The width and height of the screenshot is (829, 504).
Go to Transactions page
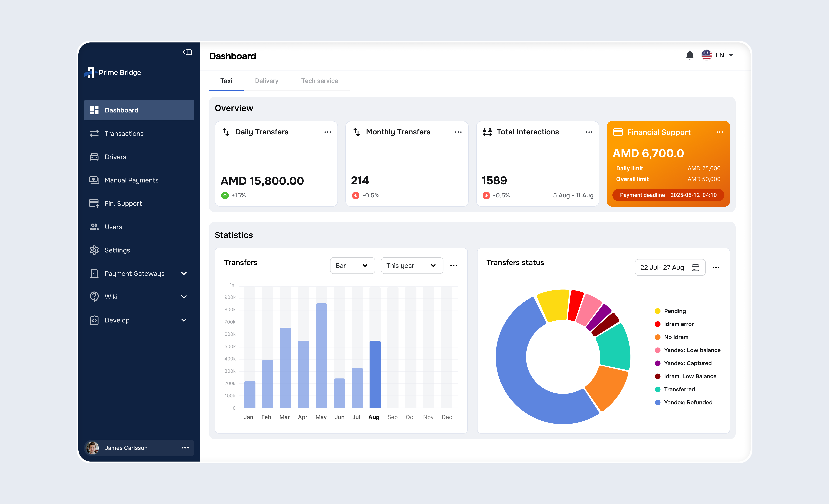coord(139,134)
